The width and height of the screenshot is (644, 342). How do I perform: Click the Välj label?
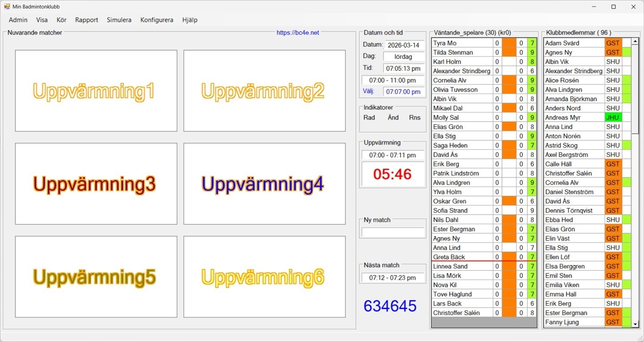click(x=369, y=91)
